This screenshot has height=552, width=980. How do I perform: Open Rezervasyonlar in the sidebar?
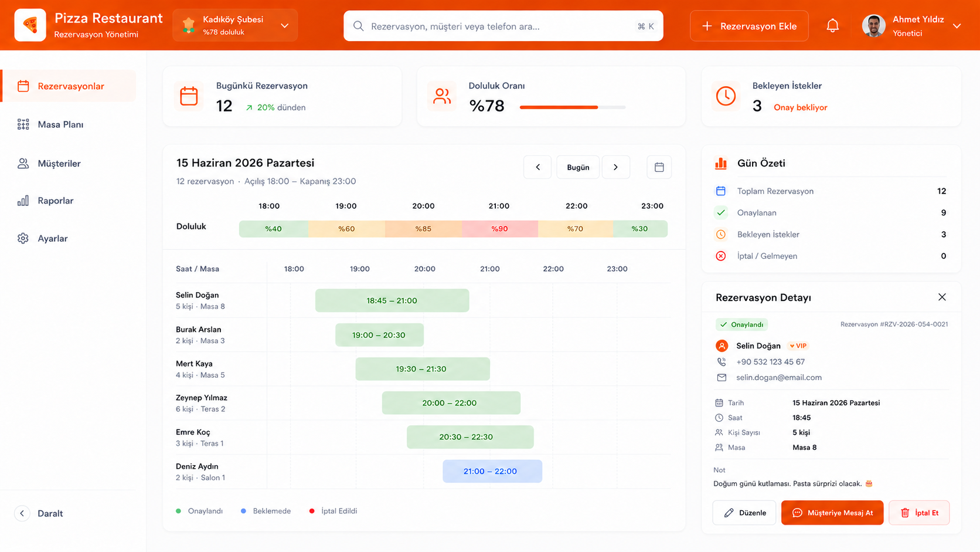(x=69, y=86)
